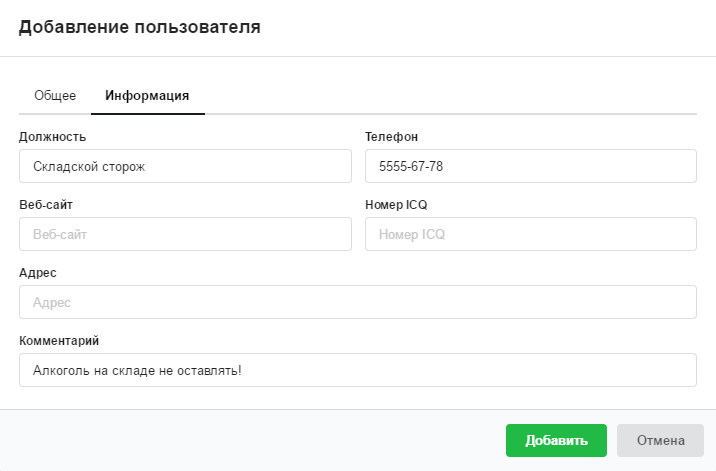
Task: Click the Комментарий label text
Action: coord(59,340)
